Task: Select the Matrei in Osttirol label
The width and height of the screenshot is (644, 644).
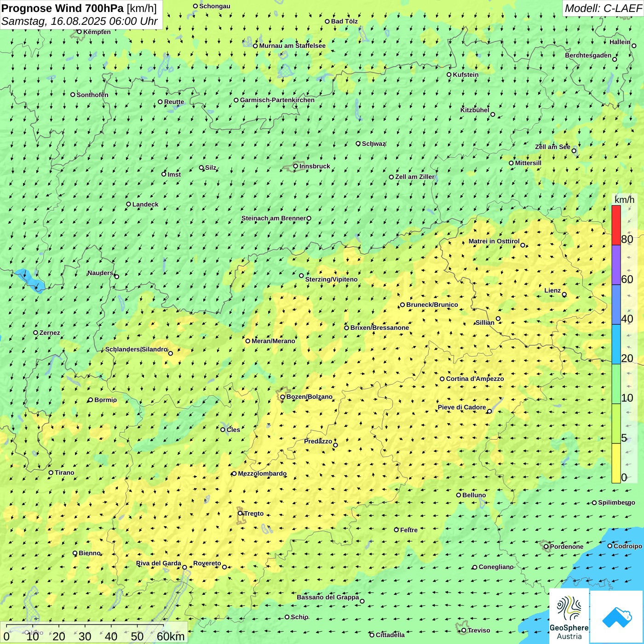Action: coord(494,241)
